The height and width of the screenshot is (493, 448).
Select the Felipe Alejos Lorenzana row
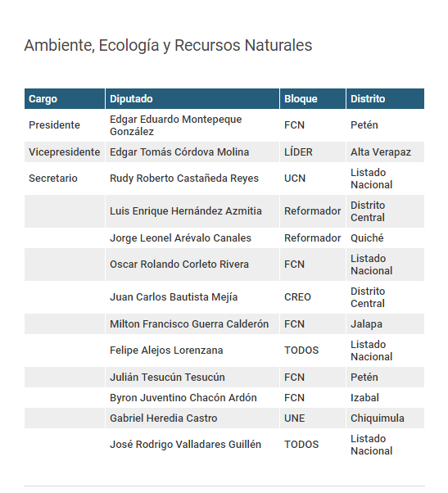tap(224, 351)
